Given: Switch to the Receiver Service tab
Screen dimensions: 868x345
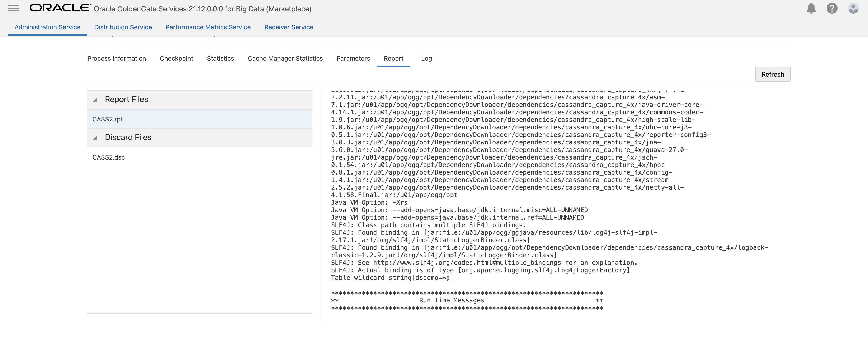Looking at the screenshot, I should (288, 27).
